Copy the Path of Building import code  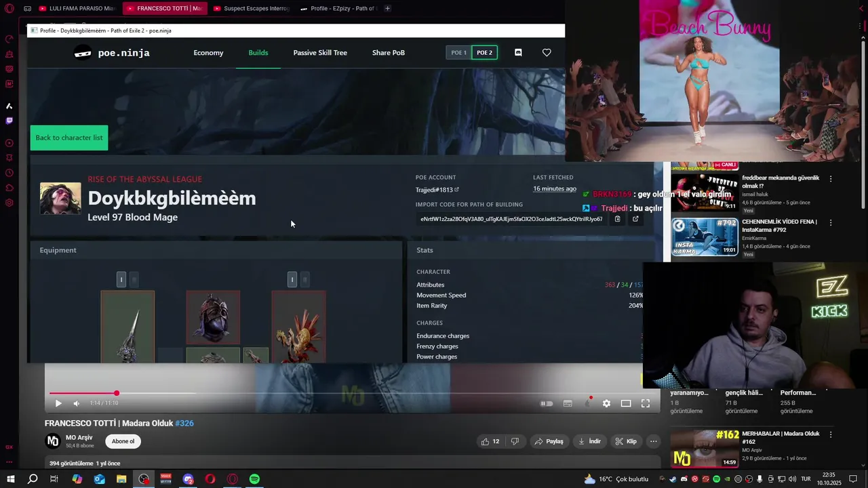[x=617, y=219]
